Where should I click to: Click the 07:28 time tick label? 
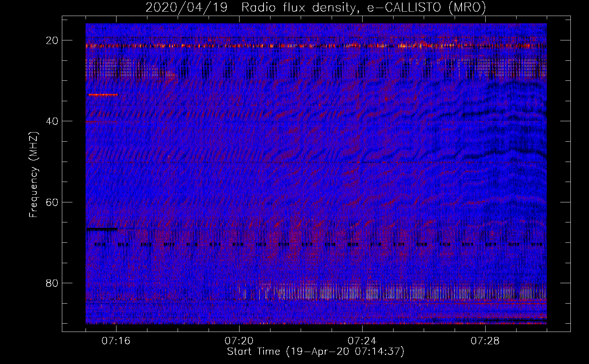coord(485,341)
